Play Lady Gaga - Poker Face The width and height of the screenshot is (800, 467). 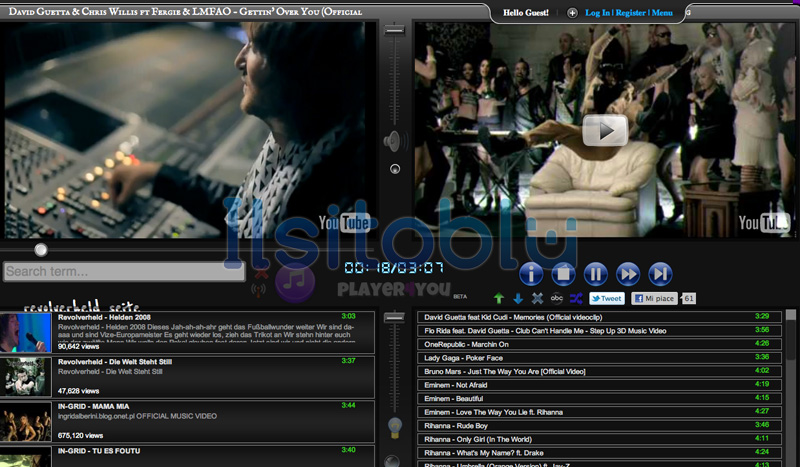(x=599, y=358)
